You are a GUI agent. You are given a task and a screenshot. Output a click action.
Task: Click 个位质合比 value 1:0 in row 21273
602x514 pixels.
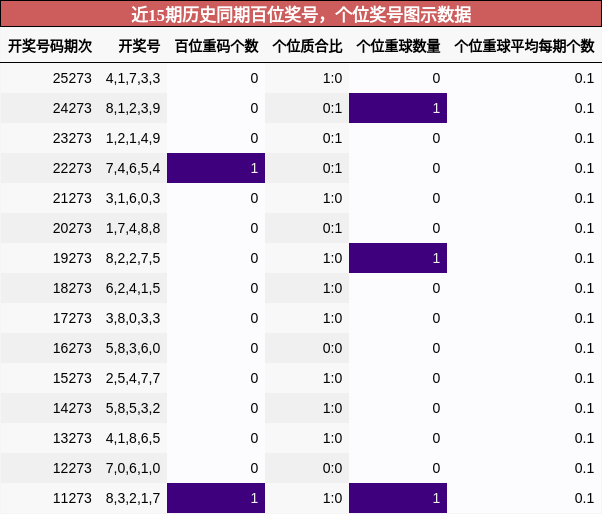[332, 198]
